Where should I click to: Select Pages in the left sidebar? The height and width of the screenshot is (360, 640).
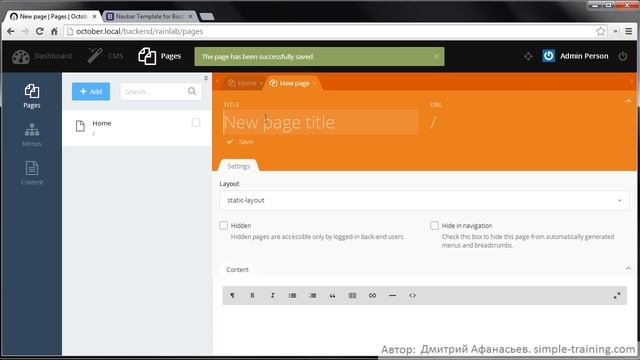[x=32, y=96]
